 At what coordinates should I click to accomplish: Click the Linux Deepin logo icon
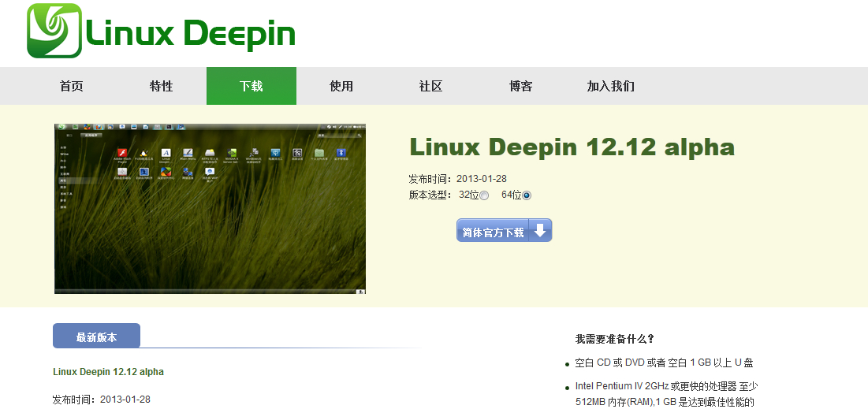click(x=54, y=31)
